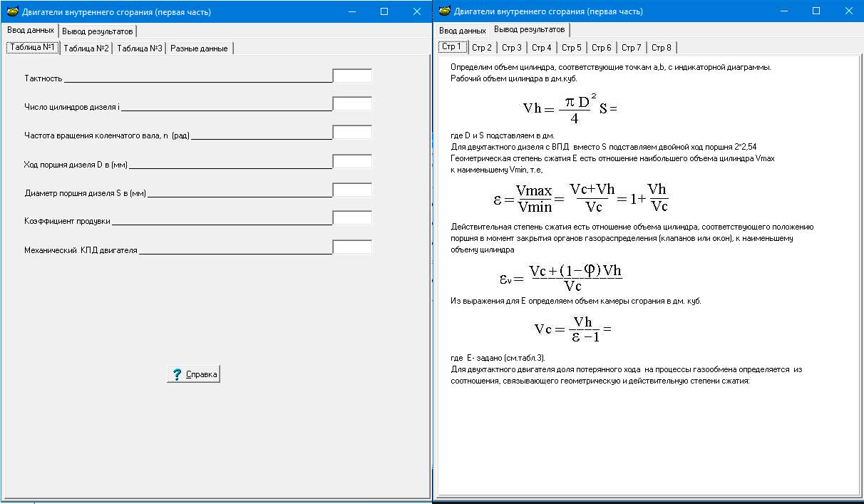Switch to the Стр 4 page tab
This screenshot has height=504, width=864.
click(x=542, y=48)
